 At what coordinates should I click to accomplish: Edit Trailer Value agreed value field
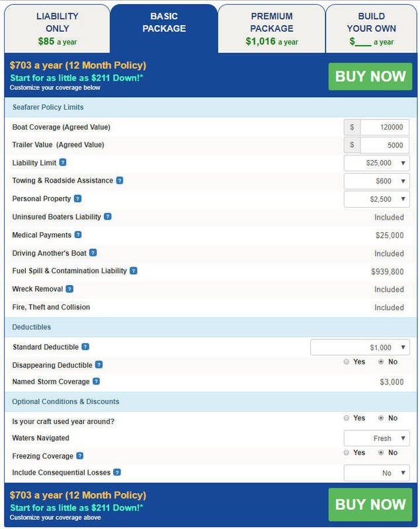tap(384, 145)
